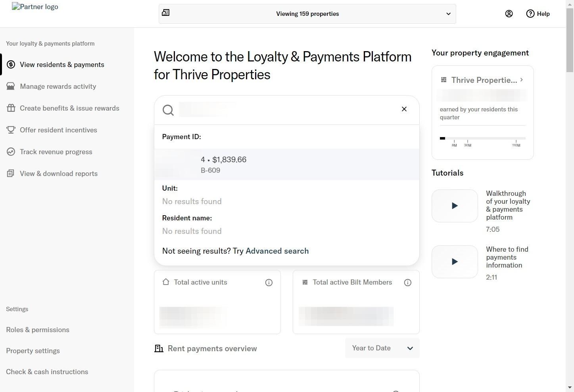Image resolution: width=574 pixels, height=392 pixels.
Task: Show info for Total active units
Action: (269, 283)
